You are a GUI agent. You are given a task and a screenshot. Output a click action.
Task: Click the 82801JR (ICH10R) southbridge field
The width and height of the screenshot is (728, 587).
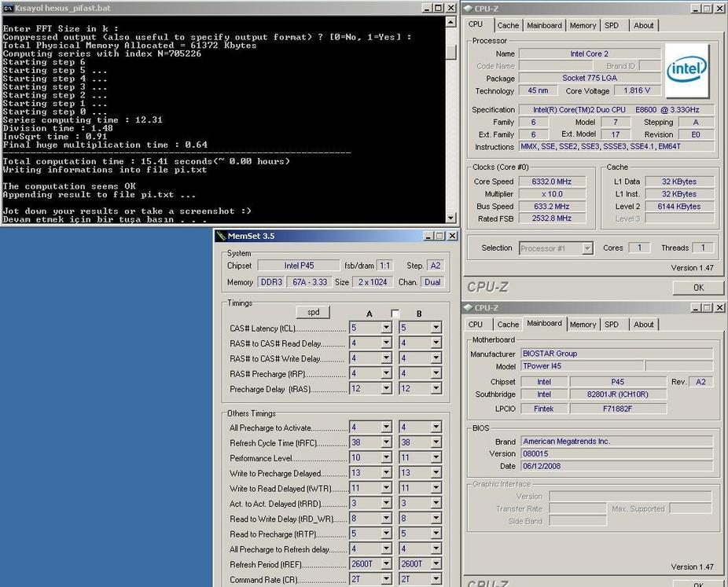point(617,394)
